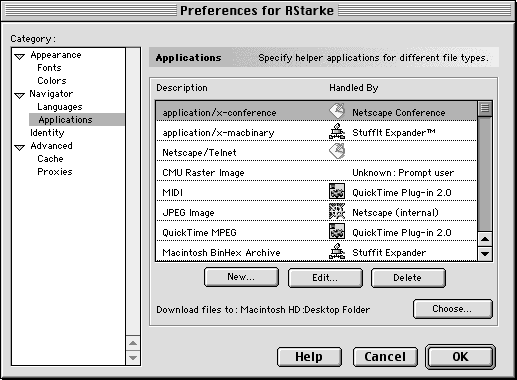Open the Identity preferences

coord(47,133)
